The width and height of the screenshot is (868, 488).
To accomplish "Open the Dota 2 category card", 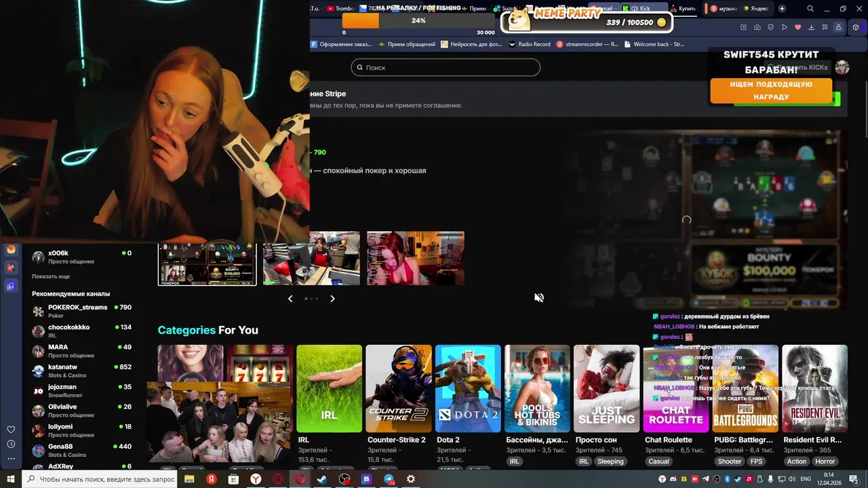I will (468, 388).
